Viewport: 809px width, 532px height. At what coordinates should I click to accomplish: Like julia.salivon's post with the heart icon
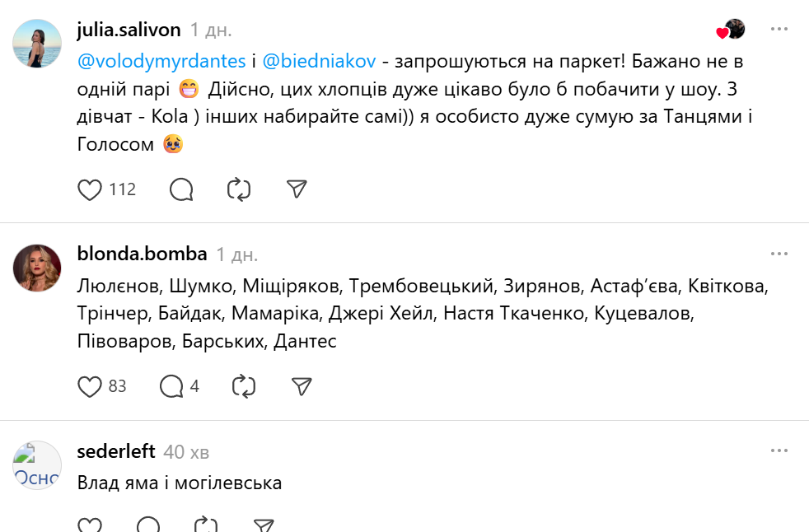coord(89,190)
